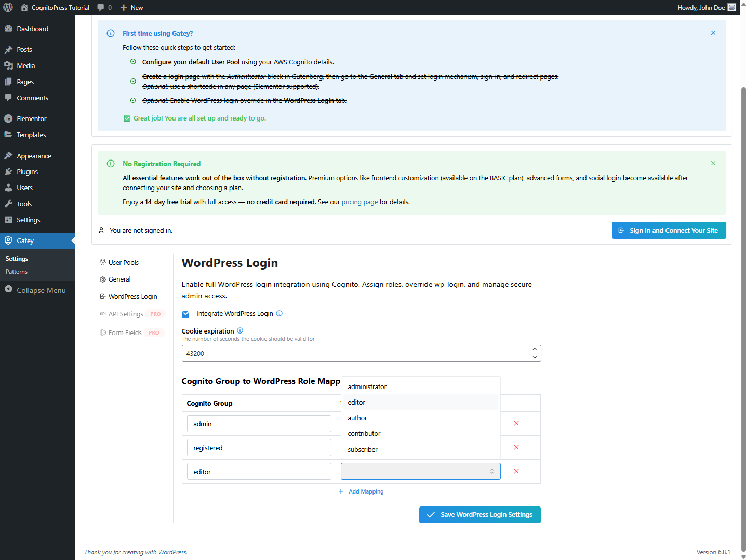Open Pages menu item

coord(37,82)
